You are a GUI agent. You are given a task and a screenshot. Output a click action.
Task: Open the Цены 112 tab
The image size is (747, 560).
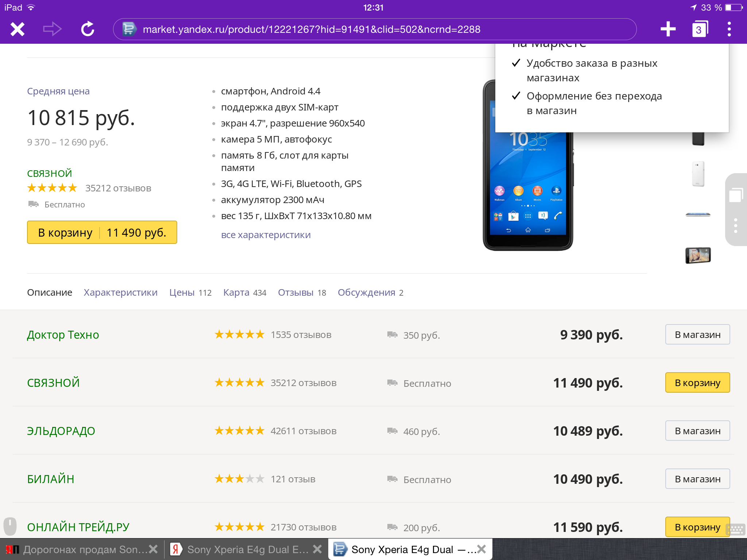point(190,292)
